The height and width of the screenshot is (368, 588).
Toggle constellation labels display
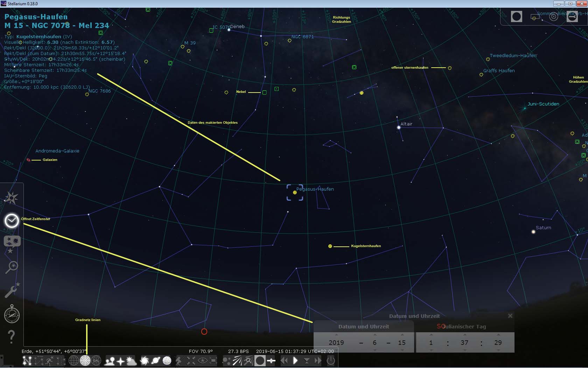pos(38,360)
